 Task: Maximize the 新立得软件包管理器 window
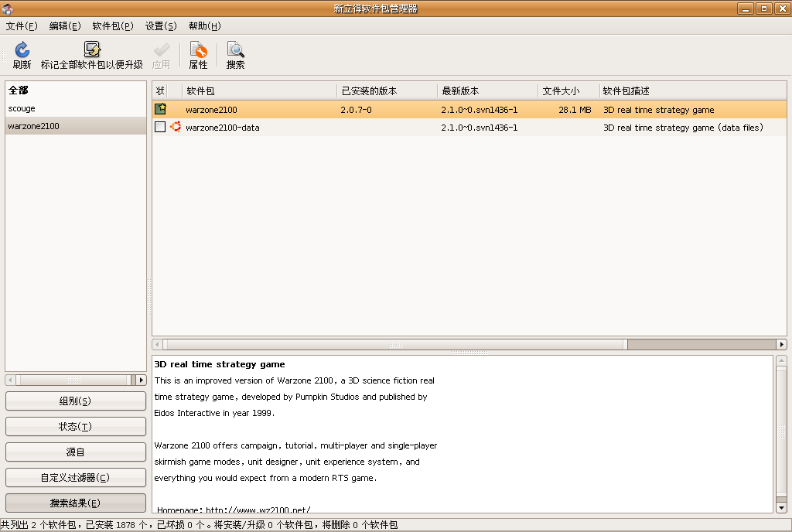point(764,9)
